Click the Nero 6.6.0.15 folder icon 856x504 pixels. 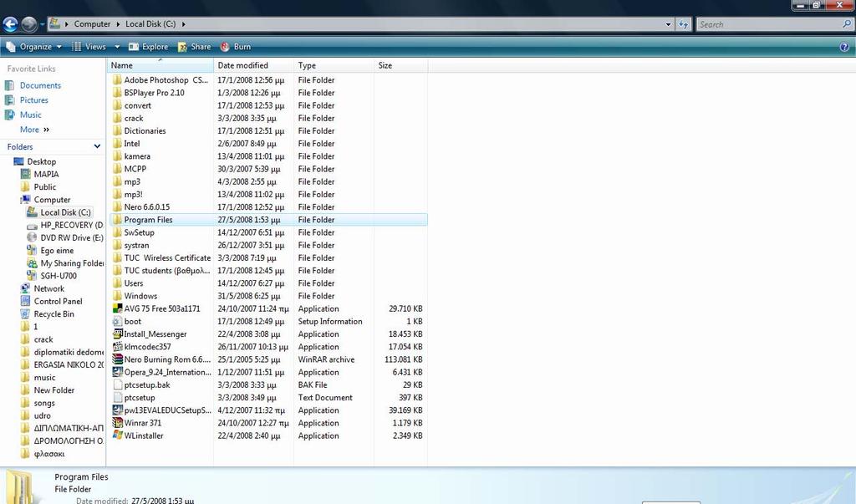click(x=117, y=207)
